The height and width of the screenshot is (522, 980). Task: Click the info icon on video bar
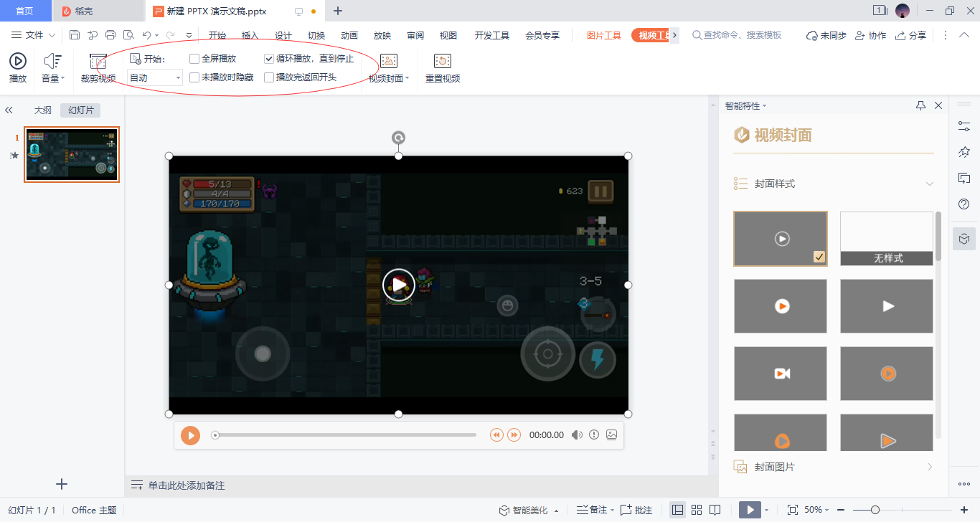click(594, 435)
